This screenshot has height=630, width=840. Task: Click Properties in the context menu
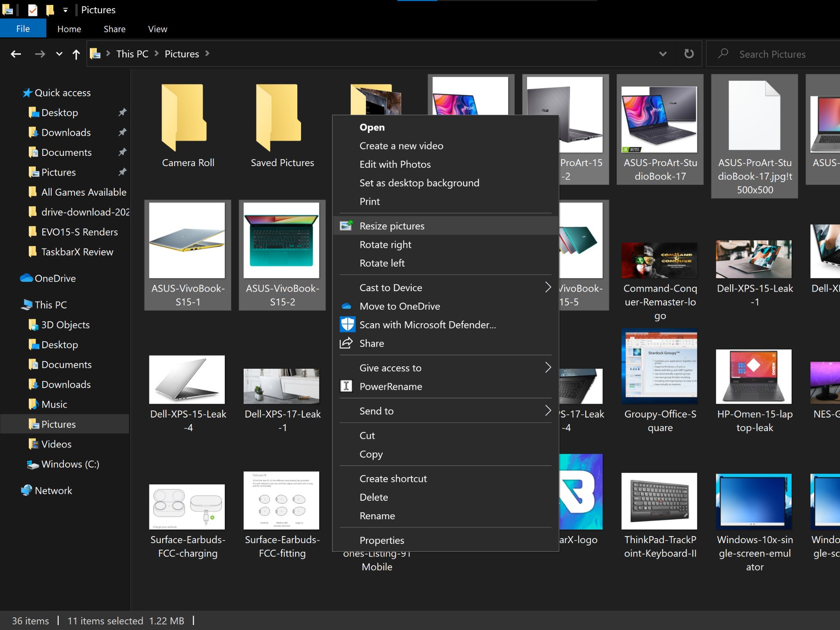381,540
